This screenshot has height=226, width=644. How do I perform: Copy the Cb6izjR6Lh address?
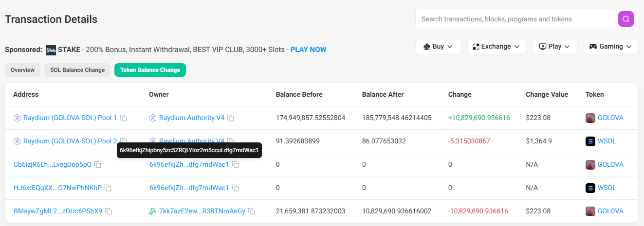click(x=98, y=165)
